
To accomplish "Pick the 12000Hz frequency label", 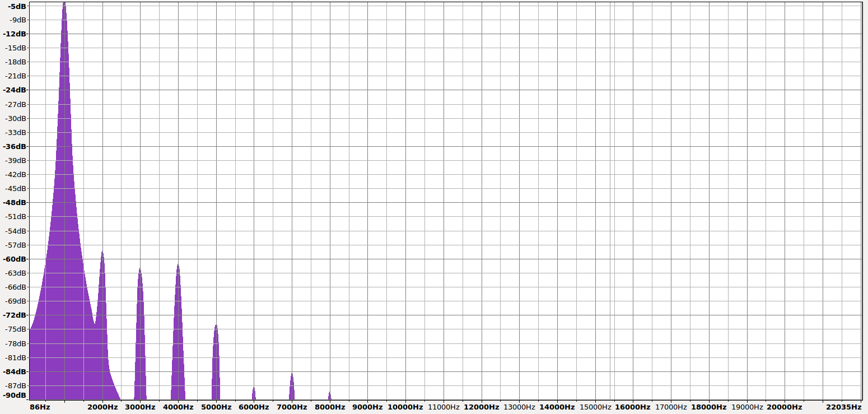I will [481, 407].
